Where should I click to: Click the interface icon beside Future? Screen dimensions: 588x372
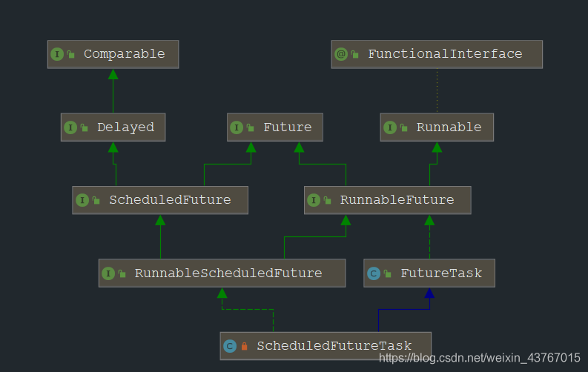[x=237, y=127]
